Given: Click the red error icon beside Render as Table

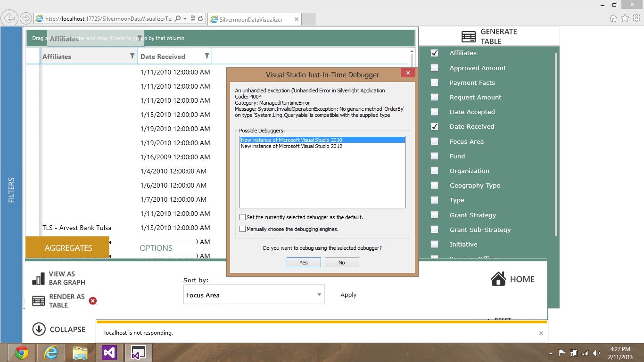Looking at the screenshot, I should [x=93, y=301].
